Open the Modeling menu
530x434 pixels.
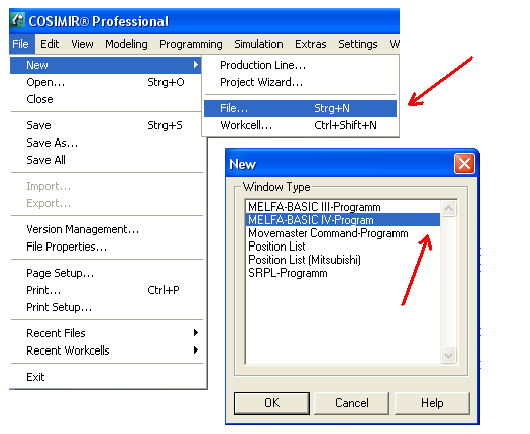click(126, 44)
